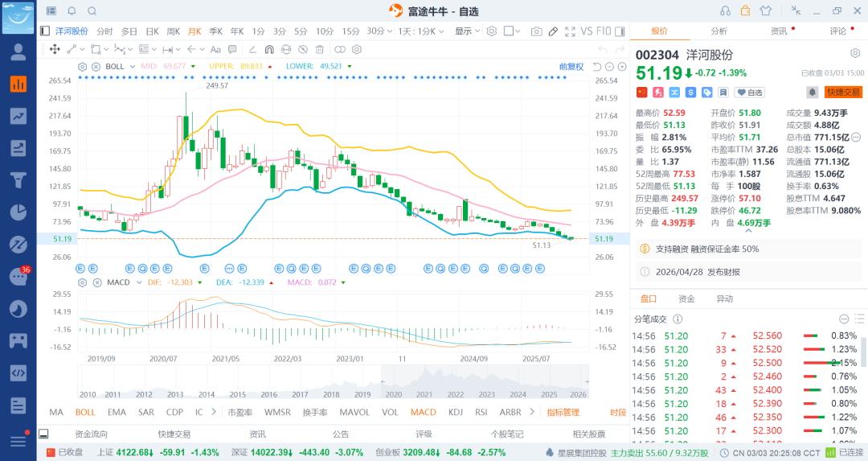868x461 pixels.
Task: Click the orange 快捷交易 button
Action: tap(843, 93)
